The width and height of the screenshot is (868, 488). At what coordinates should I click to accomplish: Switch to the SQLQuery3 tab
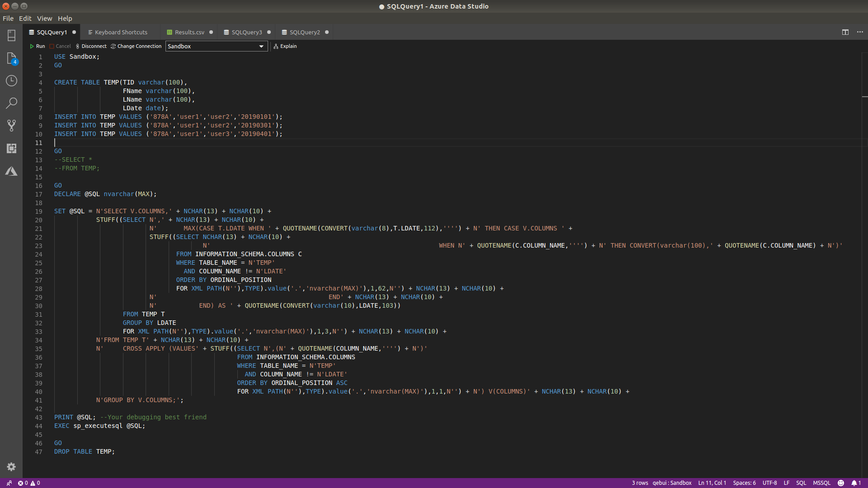pyautogui.click(x=246, y=32)
